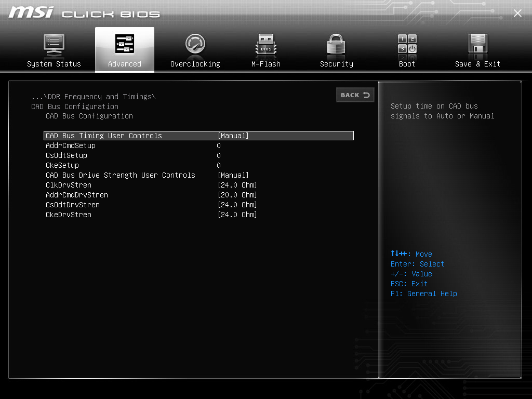The height and width of the screenshot is (399, 532).
Task: Open the M-Flash BIOS chip icon
Action: pos(266,45)
